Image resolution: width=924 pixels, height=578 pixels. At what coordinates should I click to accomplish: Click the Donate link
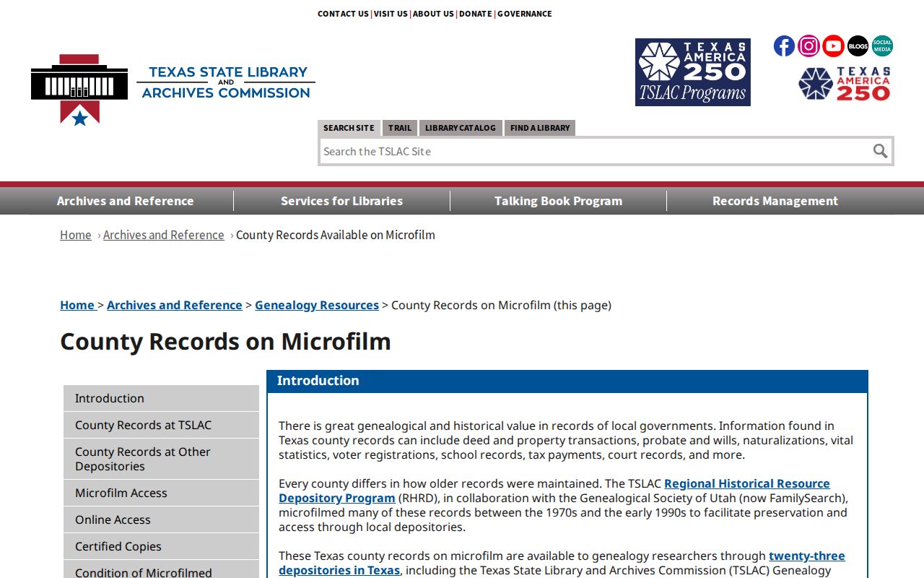click(475, 14)
